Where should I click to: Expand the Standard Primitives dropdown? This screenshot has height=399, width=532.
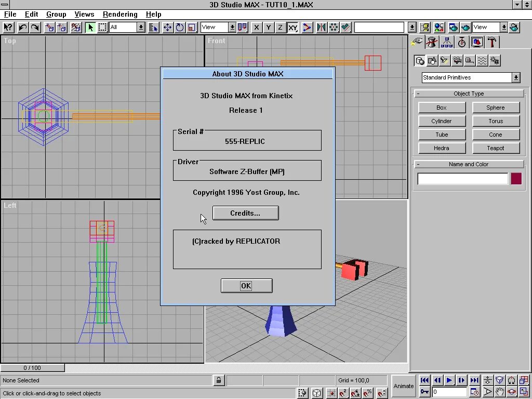(x=471, y=77)
